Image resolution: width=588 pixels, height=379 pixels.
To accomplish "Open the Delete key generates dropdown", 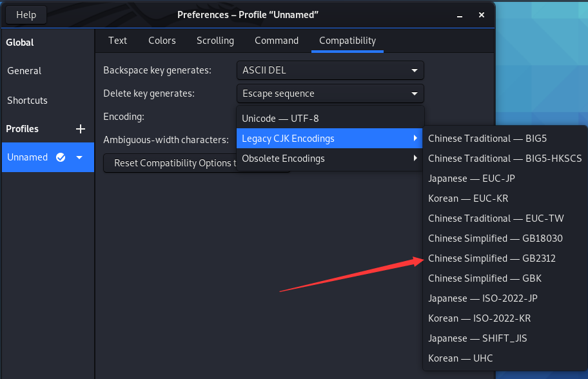I will 329,93.
